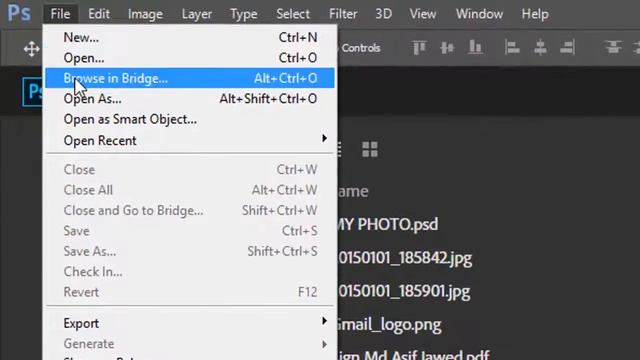Open the Layer menu
640x360 pixels.
[x=197, y=14]
